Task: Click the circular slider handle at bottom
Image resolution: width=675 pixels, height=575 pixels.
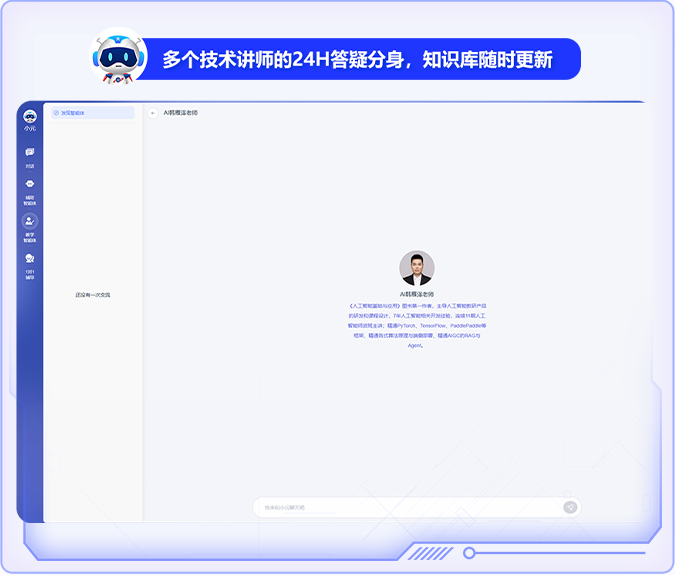Action: (469, 552)
